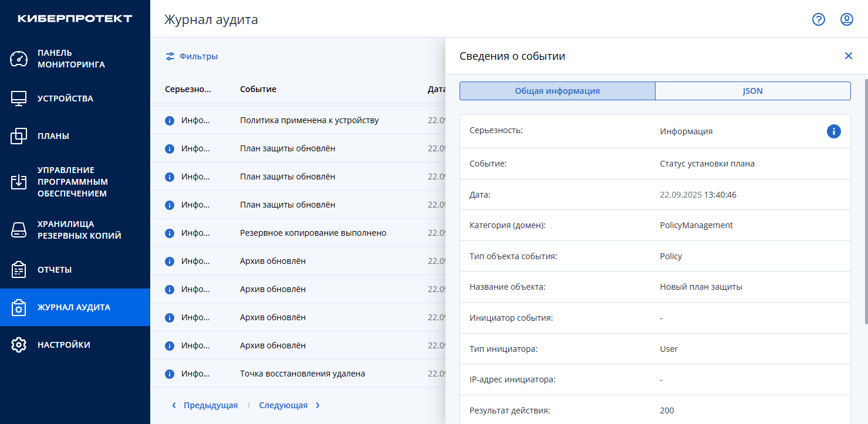The image size is (868, 424).
Task: Open Планы via its stacked squares icon
Action: click(19, 136)
